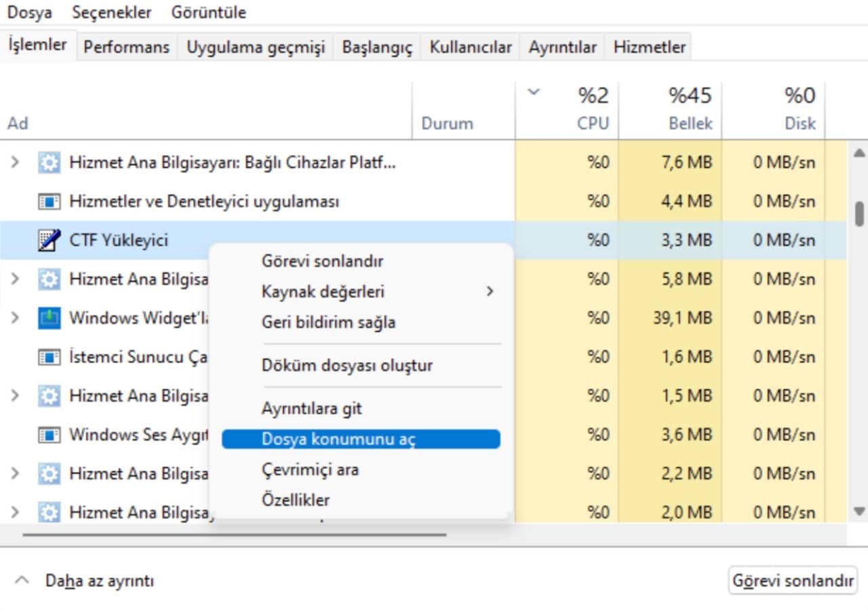Viewport: 868px width, 610px height.
Task: Sort by the Bellek %45 column header
Action: tap(670, 110)
